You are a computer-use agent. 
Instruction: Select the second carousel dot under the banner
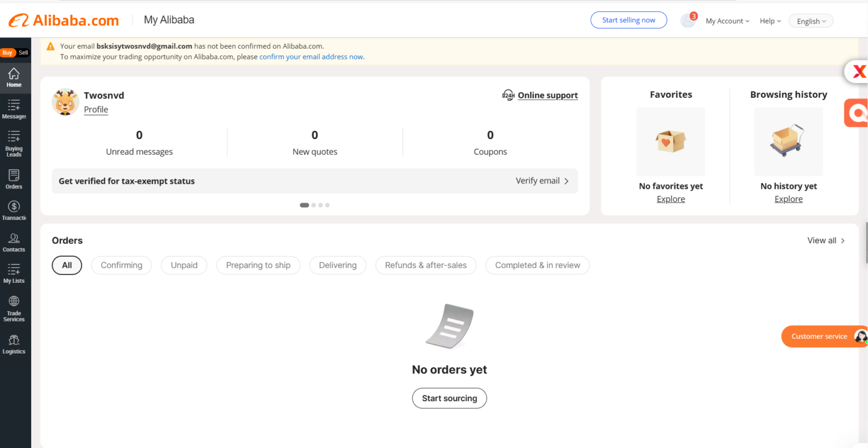pos(313,205)
